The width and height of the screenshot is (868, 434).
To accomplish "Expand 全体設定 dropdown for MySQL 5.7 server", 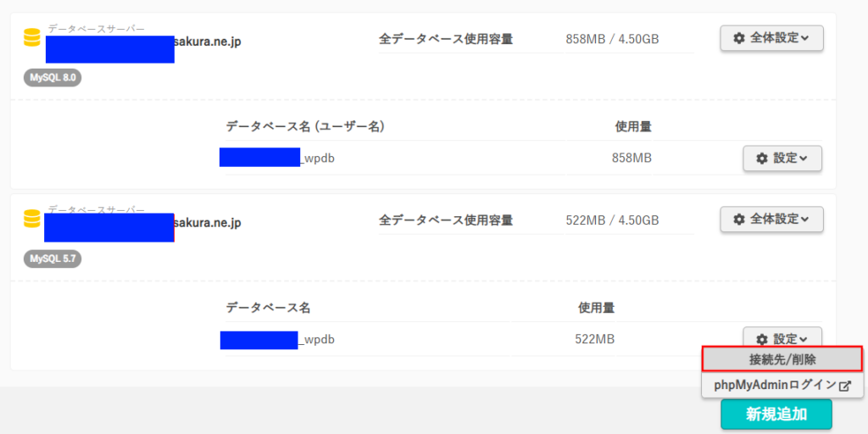I will coord(771,220).
